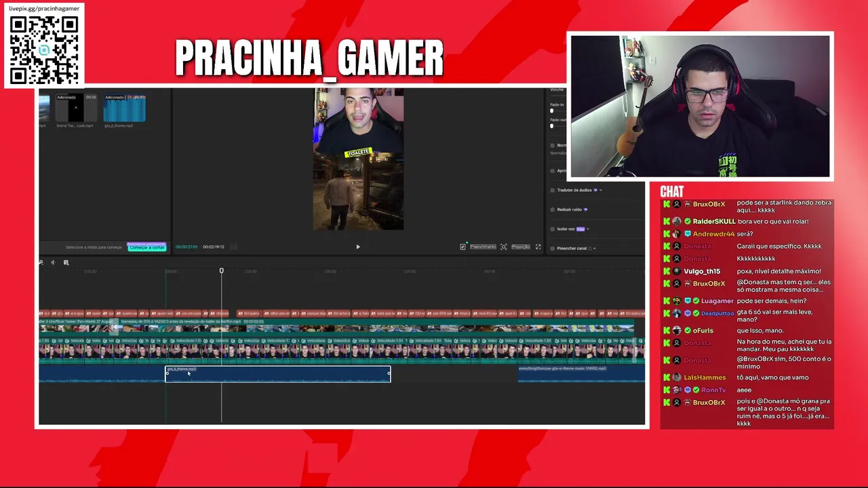Click the split audio icon in timeline toolbar
Image resolution: width=868 pixels, height=488 pixels.
coord(52,262)
